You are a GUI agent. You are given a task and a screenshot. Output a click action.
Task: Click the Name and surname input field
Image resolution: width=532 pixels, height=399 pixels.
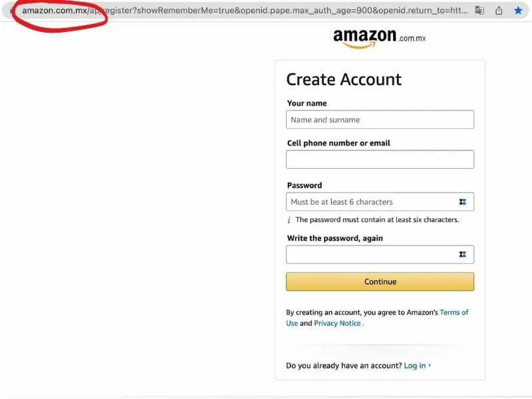click(379, 120)
